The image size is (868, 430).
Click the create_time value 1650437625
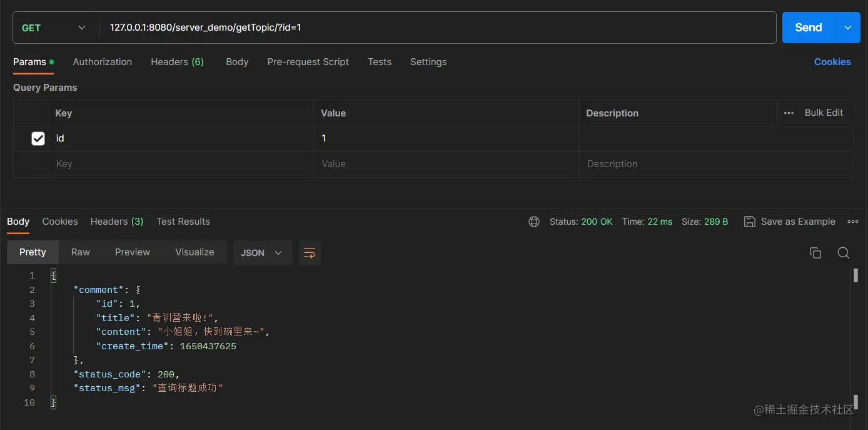pos(208,346)
